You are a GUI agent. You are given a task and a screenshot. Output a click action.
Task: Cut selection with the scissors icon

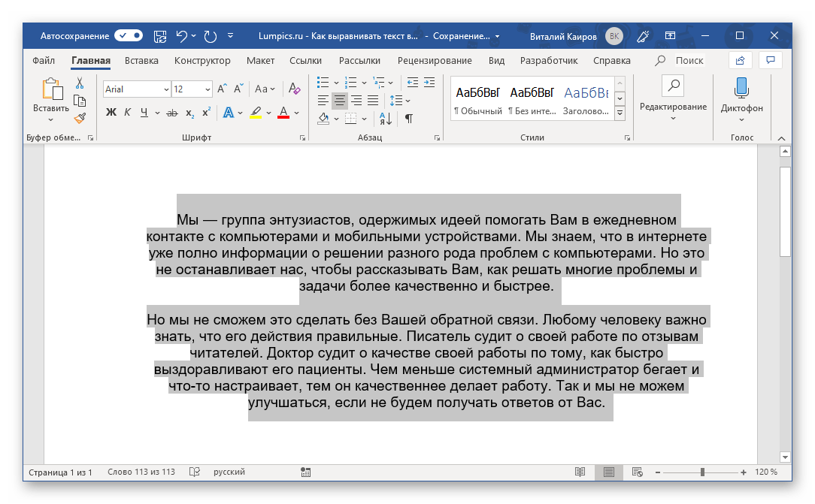[80, 83]
